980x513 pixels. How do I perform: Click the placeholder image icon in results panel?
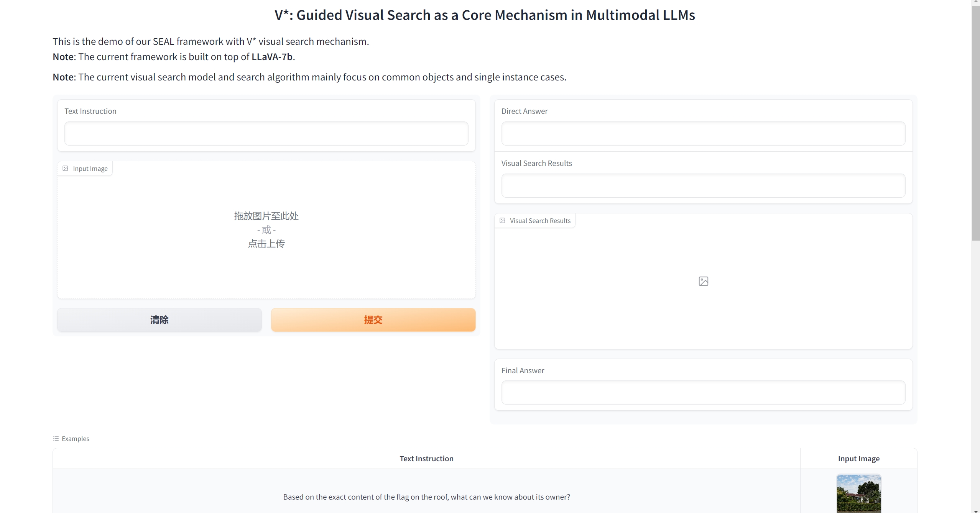[x=703, y=281]
